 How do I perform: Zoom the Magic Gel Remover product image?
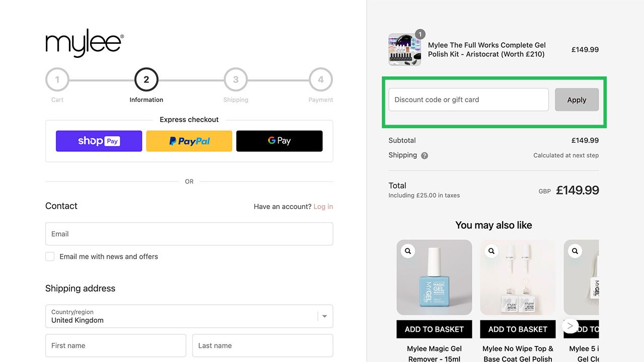point(408,251)
